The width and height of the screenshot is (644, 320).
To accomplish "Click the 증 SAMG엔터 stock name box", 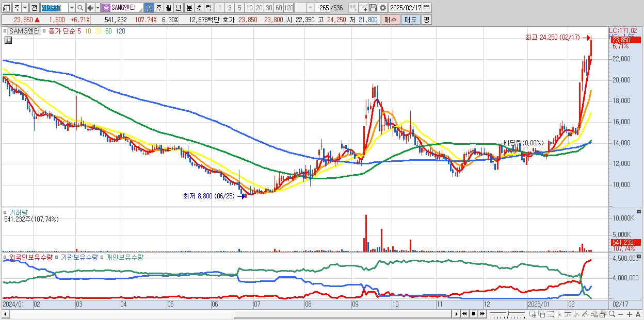I will [x=122, y=8].
